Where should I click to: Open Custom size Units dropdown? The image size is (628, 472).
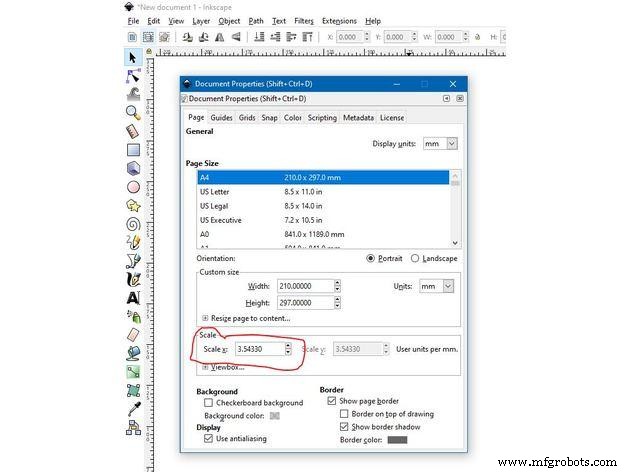coord(435,286)
